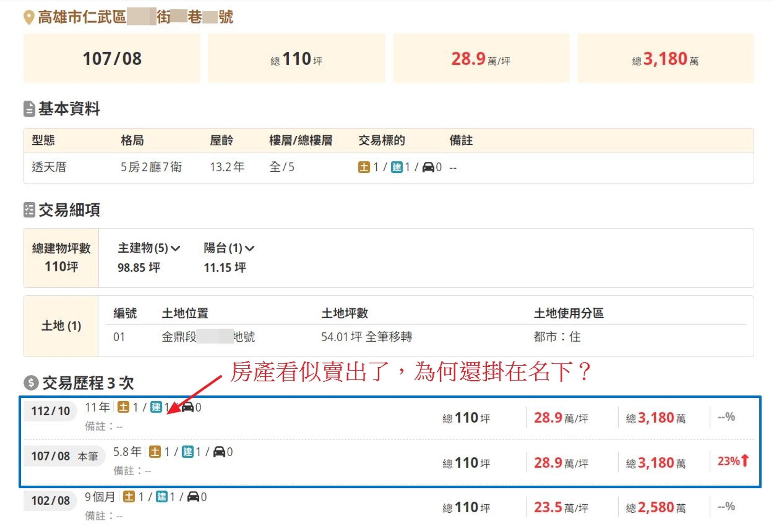Click the red up arrow next to 23%
This screenshot has height=532, width=774.
(745, 461)
